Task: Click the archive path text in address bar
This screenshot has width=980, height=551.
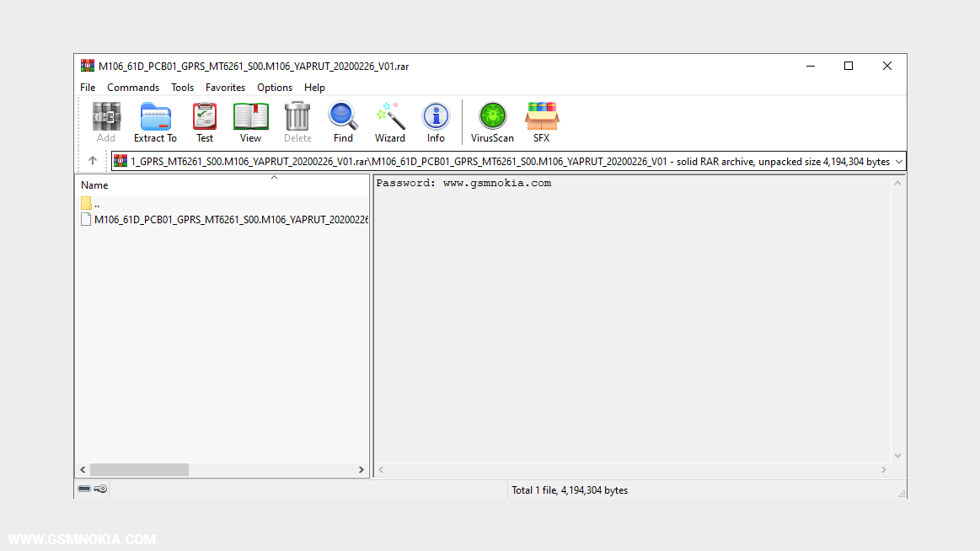Action: [510, 161]
